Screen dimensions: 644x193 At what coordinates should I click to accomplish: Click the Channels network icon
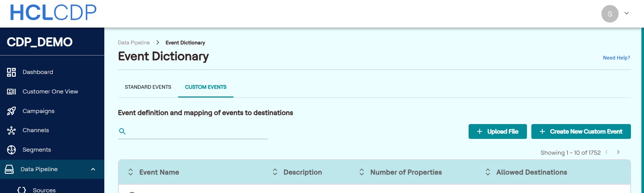11,130
